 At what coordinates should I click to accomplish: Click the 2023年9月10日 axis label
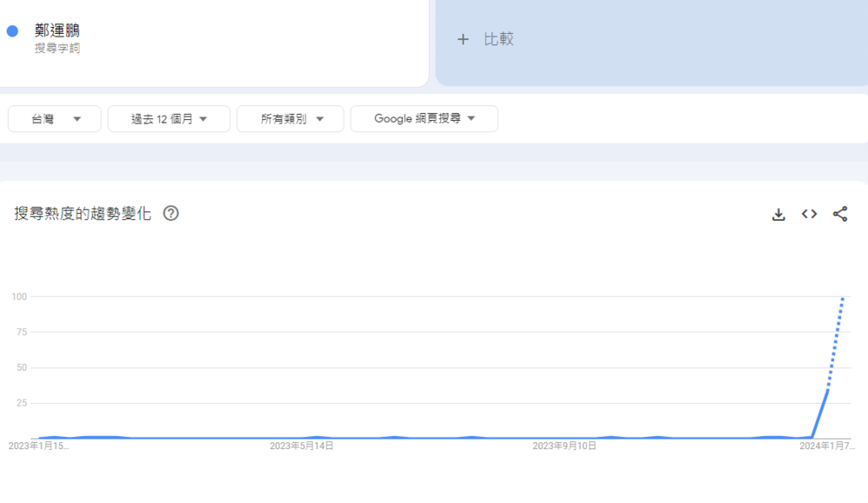pyautogui.click(x=564, y=446)
